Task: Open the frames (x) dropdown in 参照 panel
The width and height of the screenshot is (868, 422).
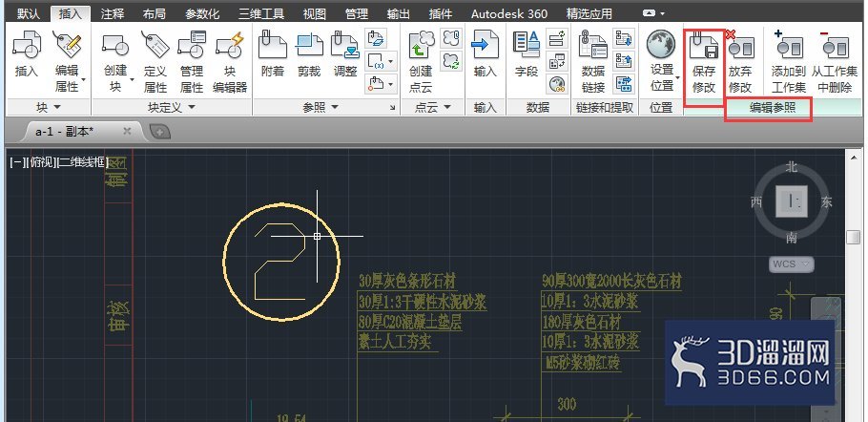Action: click(x=391, y=61)
